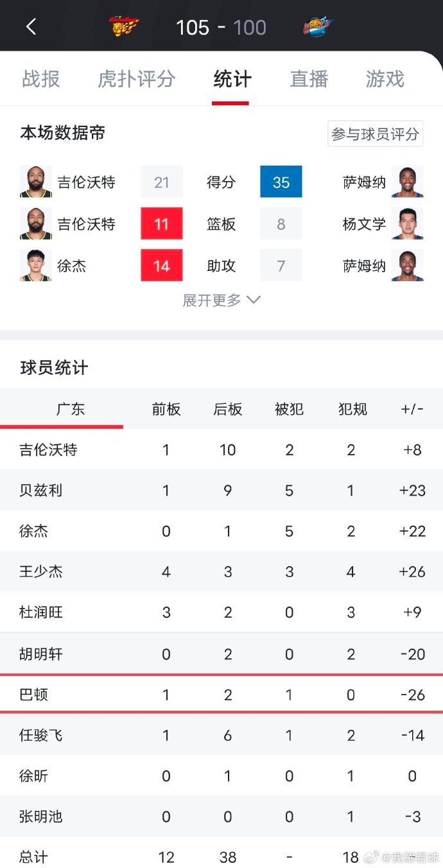Click the blue 35 points stat box
This screenshot has height=868, width=443.
(281, 182)
